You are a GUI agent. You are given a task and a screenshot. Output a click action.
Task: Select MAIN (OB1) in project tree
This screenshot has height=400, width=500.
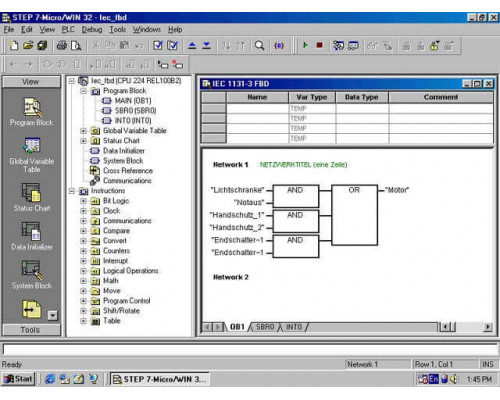point(133,101)
